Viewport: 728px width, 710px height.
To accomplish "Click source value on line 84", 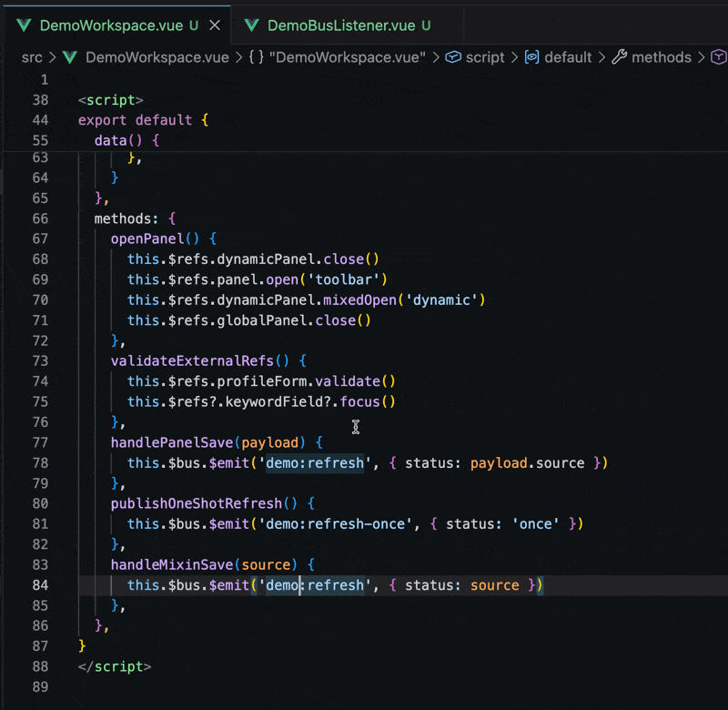I will click(x=495, y=585).
